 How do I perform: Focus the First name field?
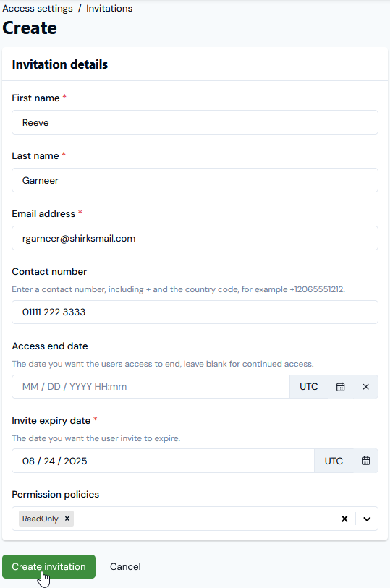click(x=195, y=122)
